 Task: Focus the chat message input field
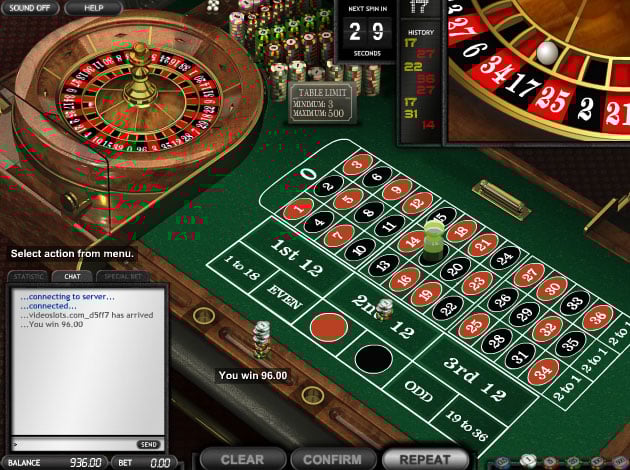tap(74, 444)
